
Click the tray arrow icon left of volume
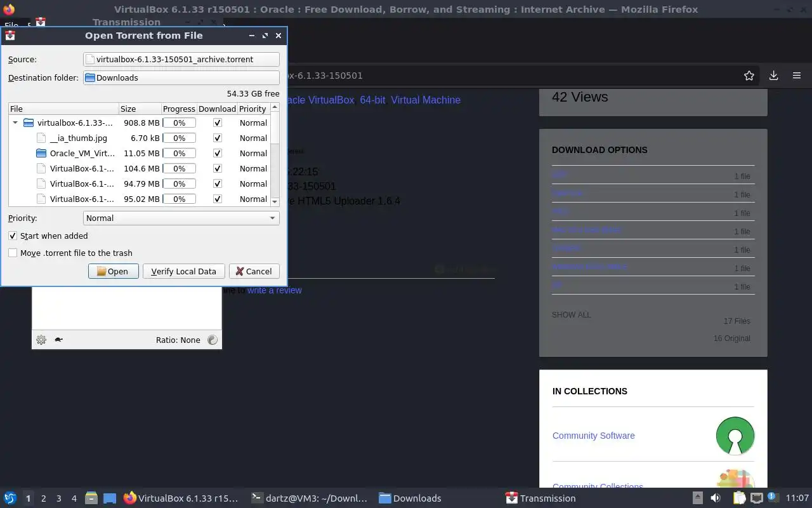tap(697, 498)
